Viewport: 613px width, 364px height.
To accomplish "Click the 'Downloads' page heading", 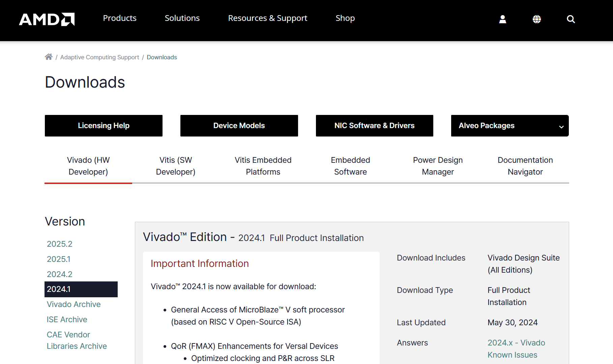I will point(85,82).
